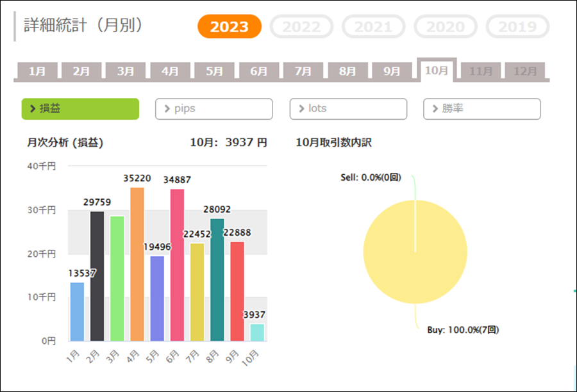Viewport: 577px width, 392px height.
Task: Select the 12月 month tab
Action: pos(525,71)
